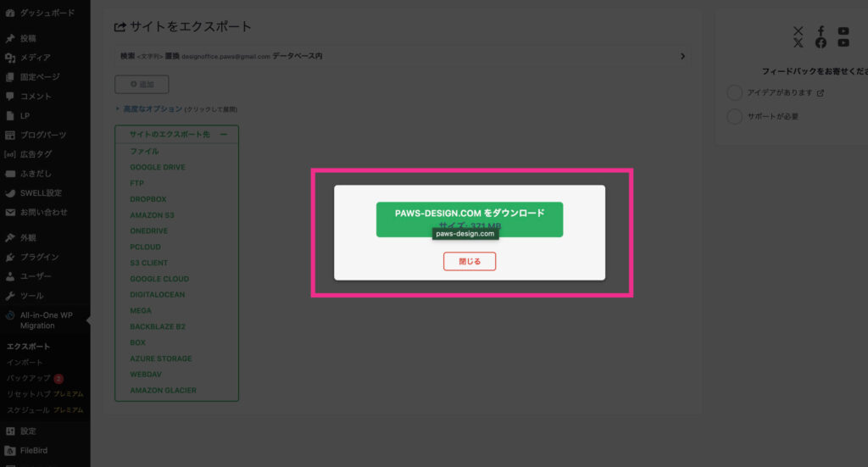
Task: Open 投稿 posts via its pin icon
Action: point(10,38)
